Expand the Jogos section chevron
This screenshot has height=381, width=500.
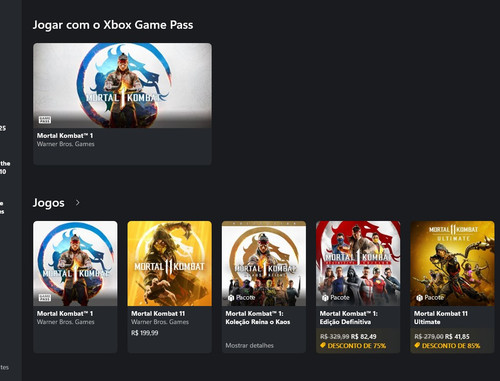pos(78,202)
